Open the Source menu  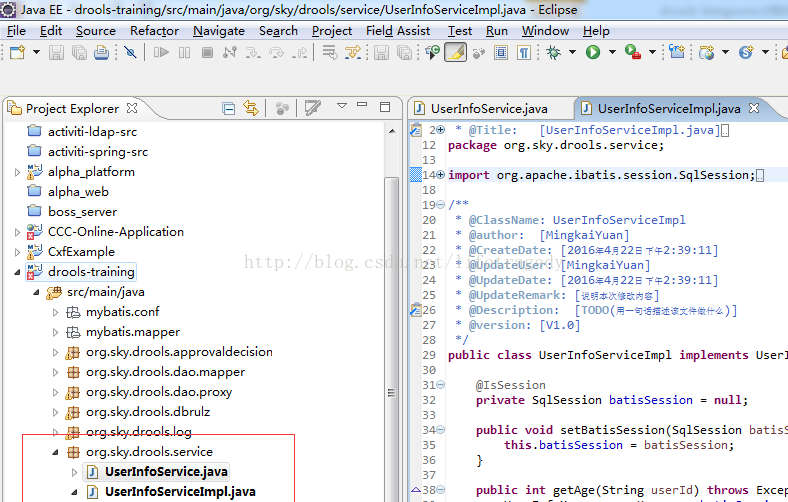(x=95, y=31)
